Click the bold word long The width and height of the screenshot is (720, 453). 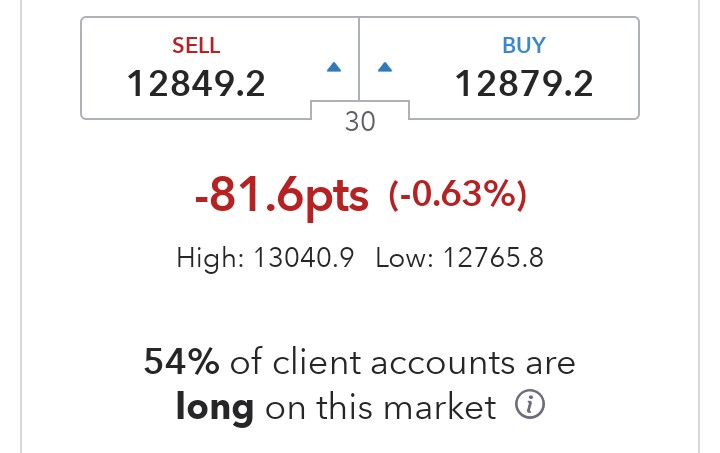[214, 407]
